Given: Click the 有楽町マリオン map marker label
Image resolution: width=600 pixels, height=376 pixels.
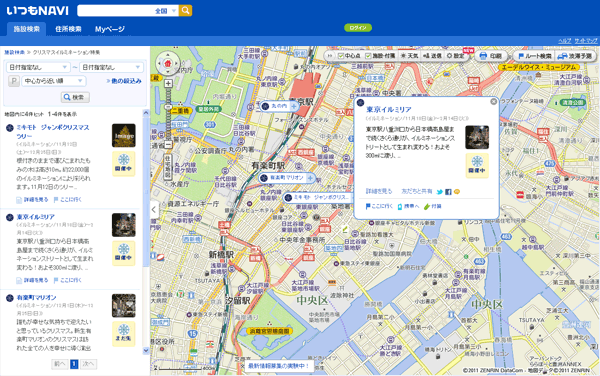Looking at the screenshot, I should click(x=287, y=178).
